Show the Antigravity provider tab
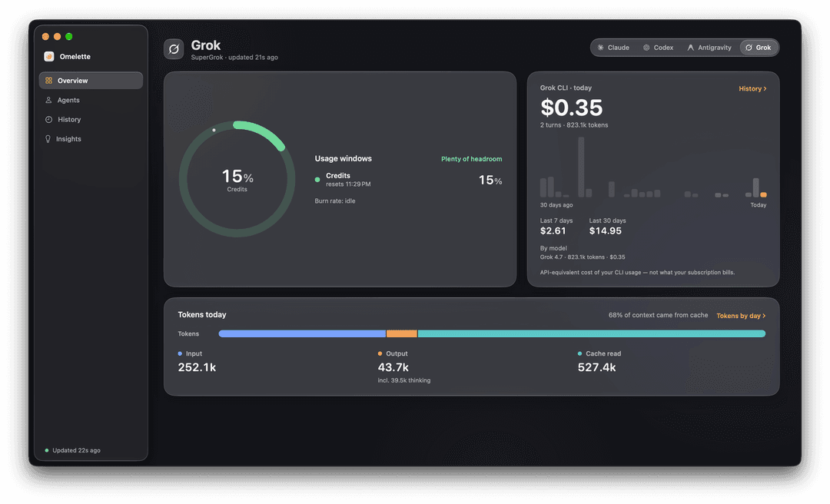This screenshot has height=504, width=830. click(x=709, y=48)
